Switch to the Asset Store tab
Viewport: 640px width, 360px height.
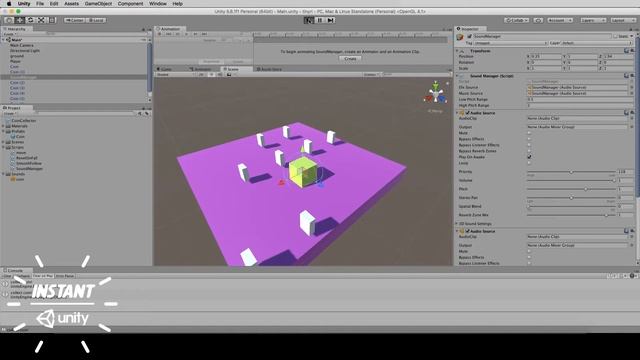[269, 69]
